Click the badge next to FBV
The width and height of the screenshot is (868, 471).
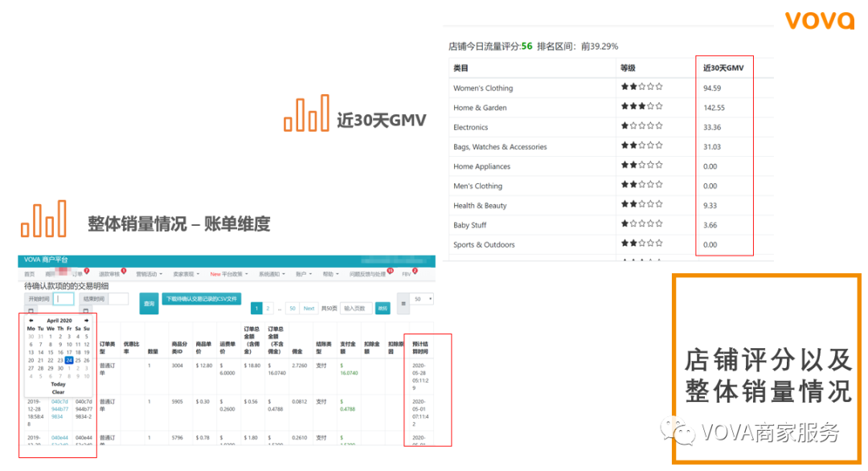tap(415, 270)
